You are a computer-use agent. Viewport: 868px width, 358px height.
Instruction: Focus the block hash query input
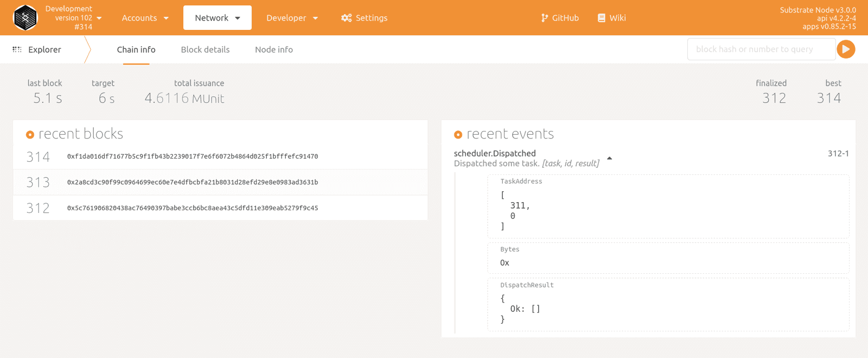click(x=761, y=49)
